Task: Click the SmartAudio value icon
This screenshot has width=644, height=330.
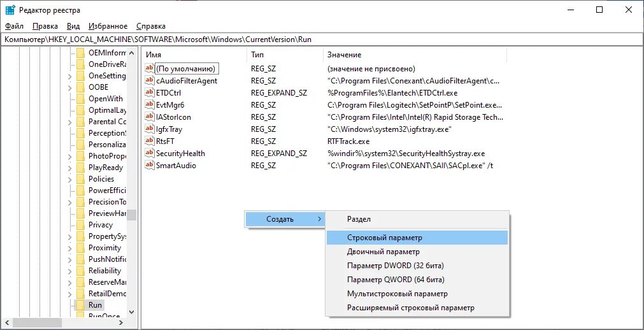Action: (x=150, y=166)
